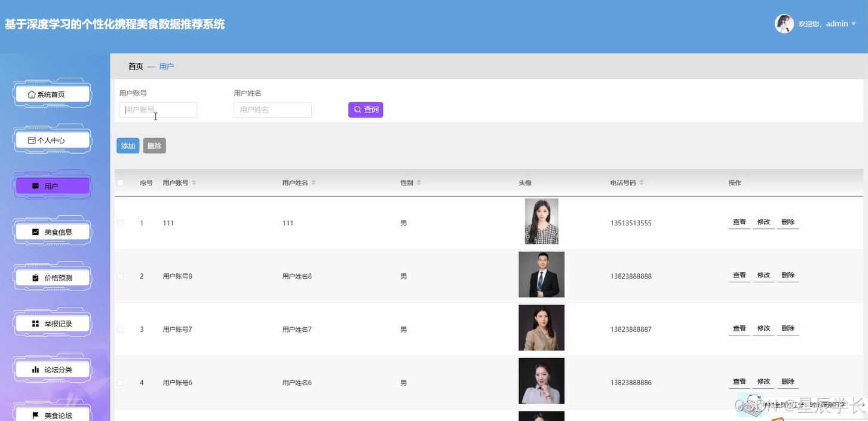Screen dimensions: 868x421
Task: Tick the checkbox for 用户账号6 row
Action: click(x=120, y=383)
